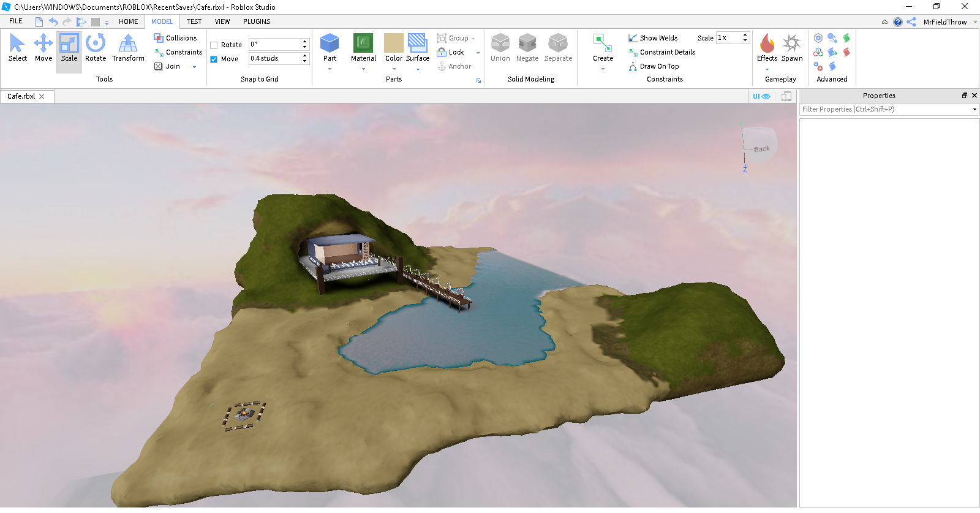Click Constraint Details button
This screenshot has height=513, width=980.
pos(662,52)
